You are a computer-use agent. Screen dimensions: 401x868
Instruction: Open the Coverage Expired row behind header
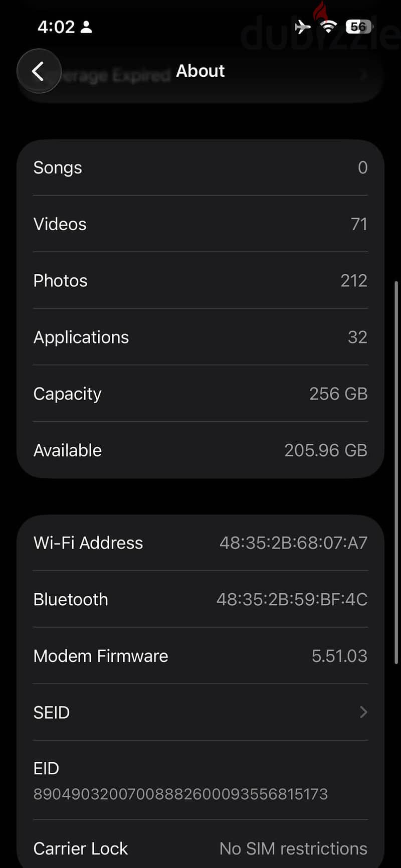(200, 76)
